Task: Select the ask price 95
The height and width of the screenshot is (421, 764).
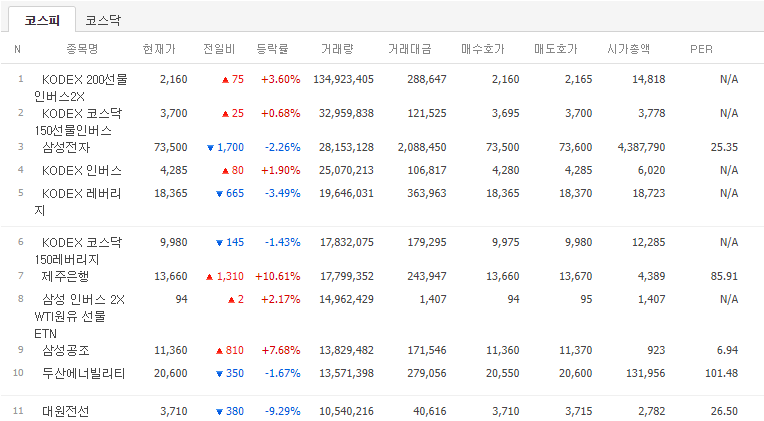Action: pos(586,299)
